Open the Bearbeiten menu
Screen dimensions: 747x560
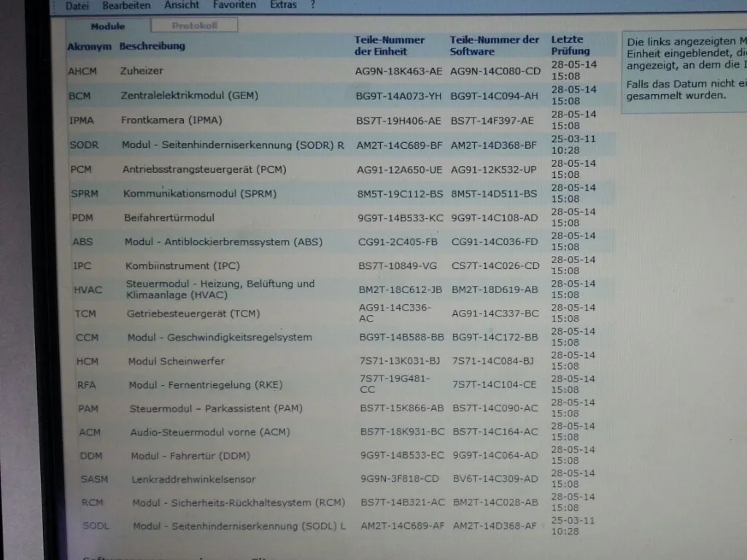coord(126,5)
